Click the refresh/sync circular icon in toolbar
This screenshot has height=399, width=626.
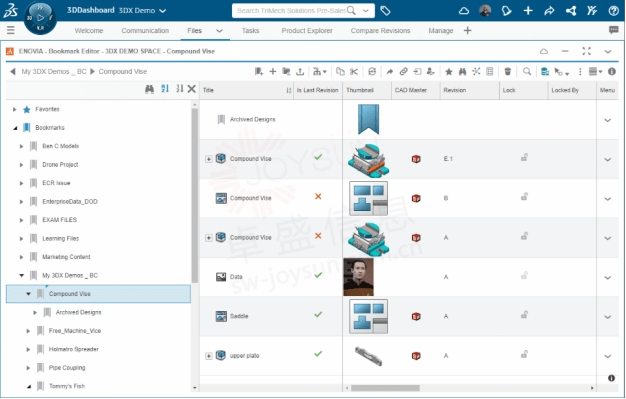(x=372, y=71)
